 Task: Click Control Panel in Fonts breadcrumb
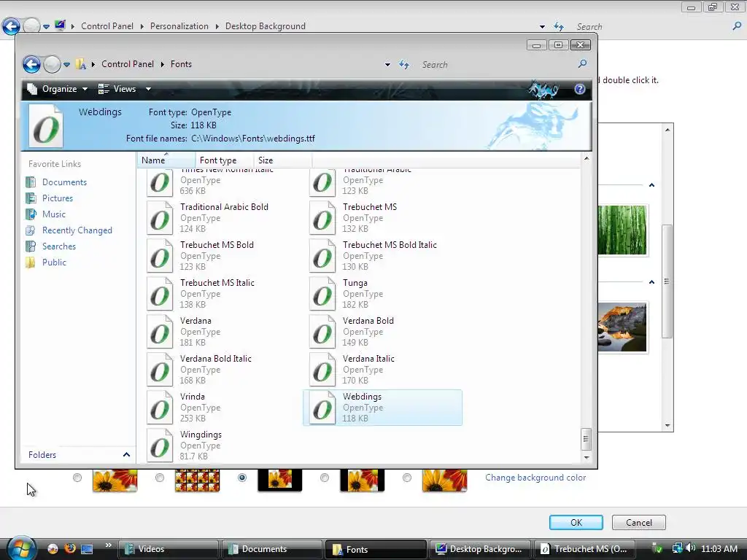[x=127, y=64]
